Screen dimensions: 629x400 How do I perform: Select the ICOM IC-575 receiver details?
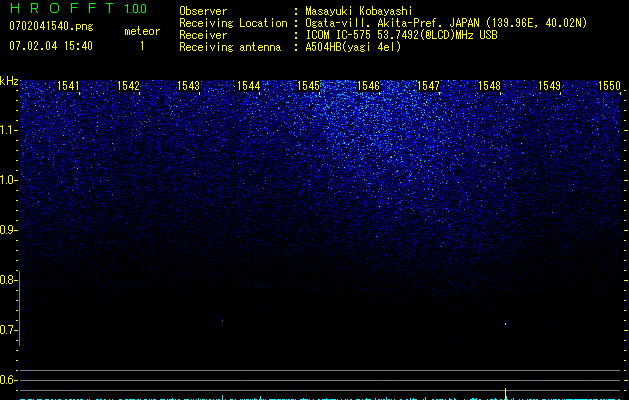pos(401,35)
